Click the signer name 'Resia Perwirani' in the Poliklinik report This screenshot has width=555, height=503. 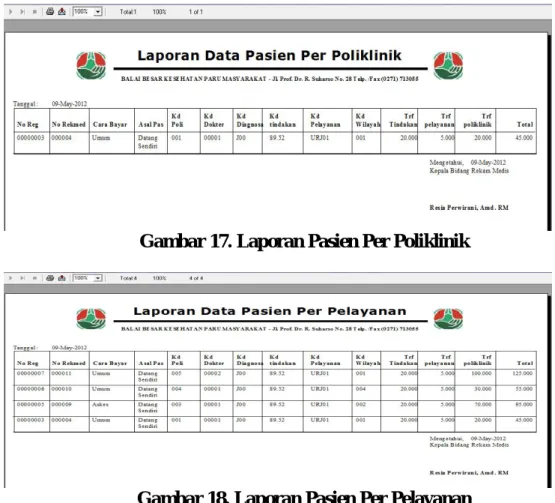coord(454,207)
